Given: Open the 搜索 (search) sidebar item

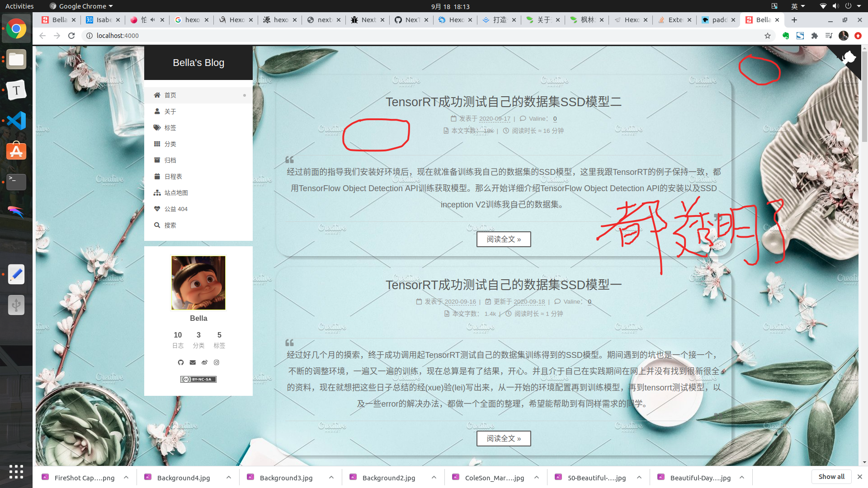Looking at the screenshot, I should [x=170, y=225].
